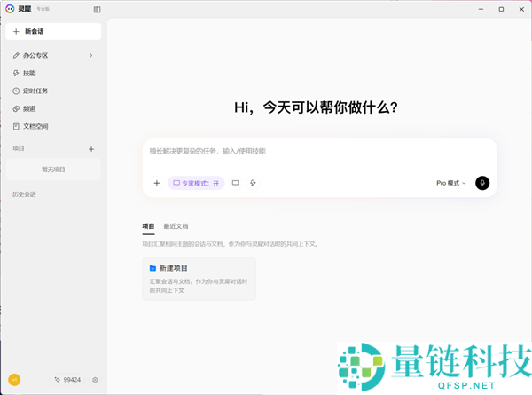Expand the 办公专区 chevron arrow

click(x=91, y=55)
